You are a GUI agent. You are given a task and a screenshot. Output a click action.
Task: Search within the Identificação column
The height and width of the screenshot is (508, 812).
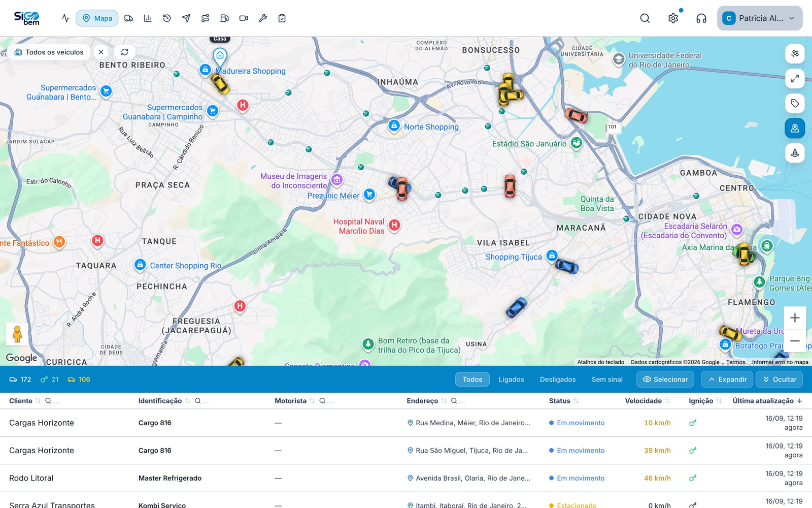198,401
